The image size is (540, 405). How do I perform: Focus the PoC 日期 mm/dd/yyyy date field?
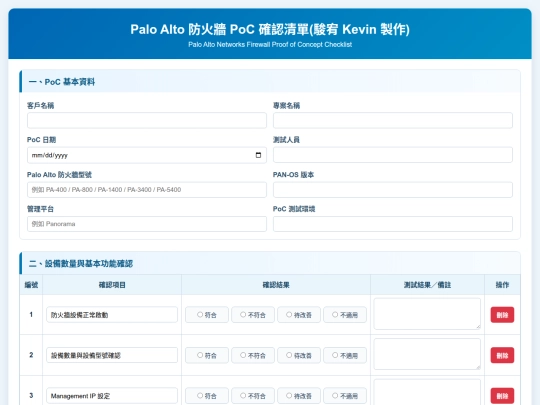pyautogui.click(x=147, y=155)
